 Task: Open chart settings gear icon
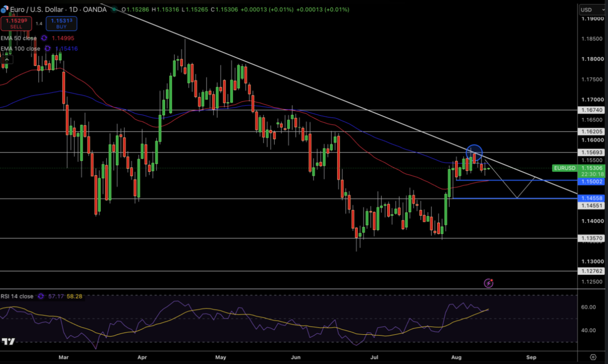(x=593, y=357)
